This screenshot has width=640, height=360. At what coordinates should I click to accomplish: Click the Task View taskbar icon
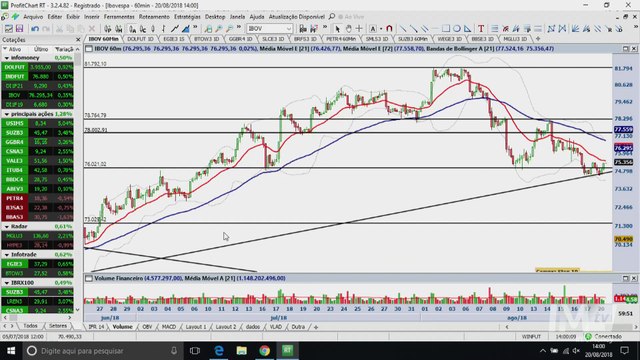[195, 351]
